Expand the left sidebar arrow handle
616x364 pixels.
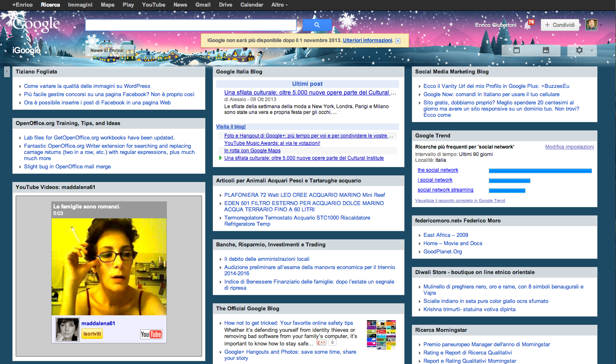coord(7,72)
